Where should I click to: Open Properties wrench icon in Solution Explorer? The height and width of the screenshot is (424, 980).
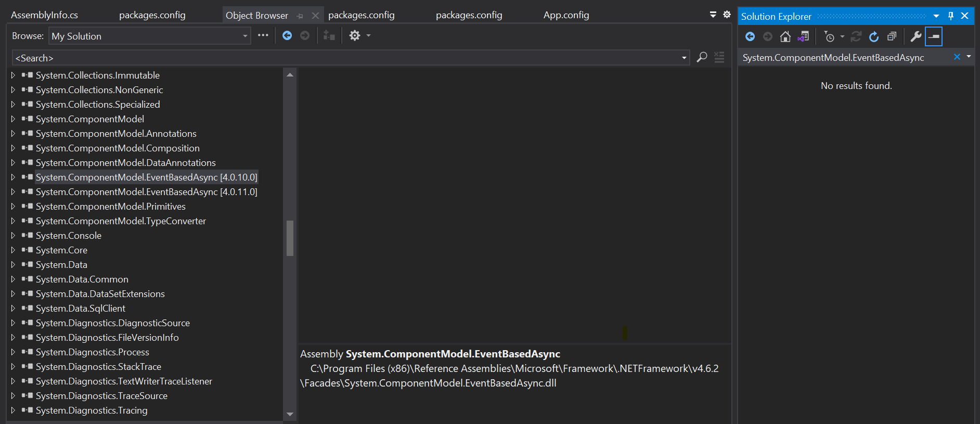[916, 36]
